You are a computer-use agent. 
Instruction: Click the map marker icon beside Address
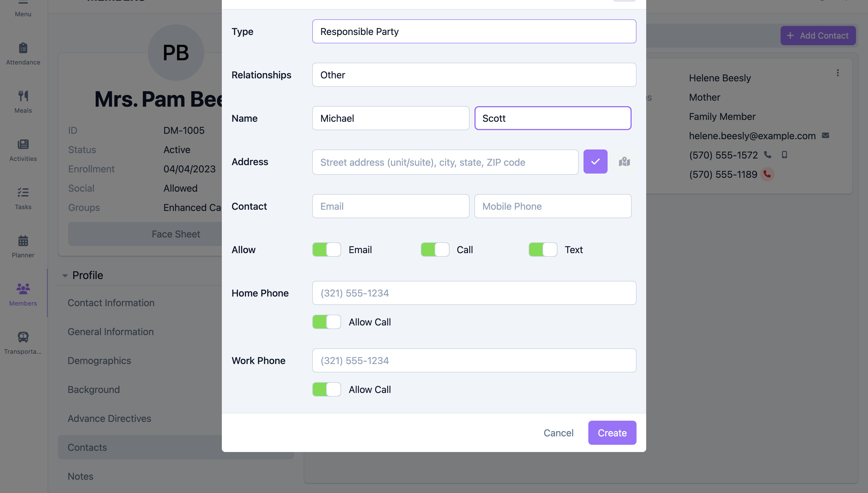[624, 162]
